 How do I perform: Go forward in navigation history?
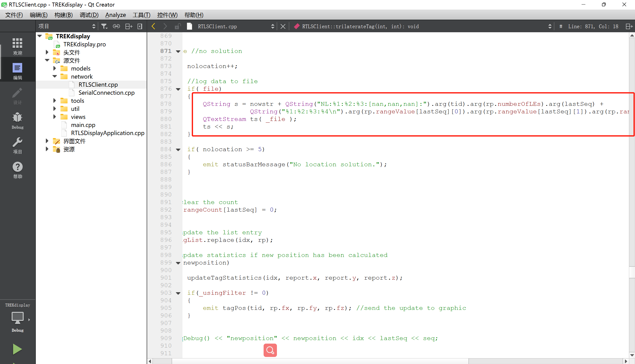click(165, 26)
